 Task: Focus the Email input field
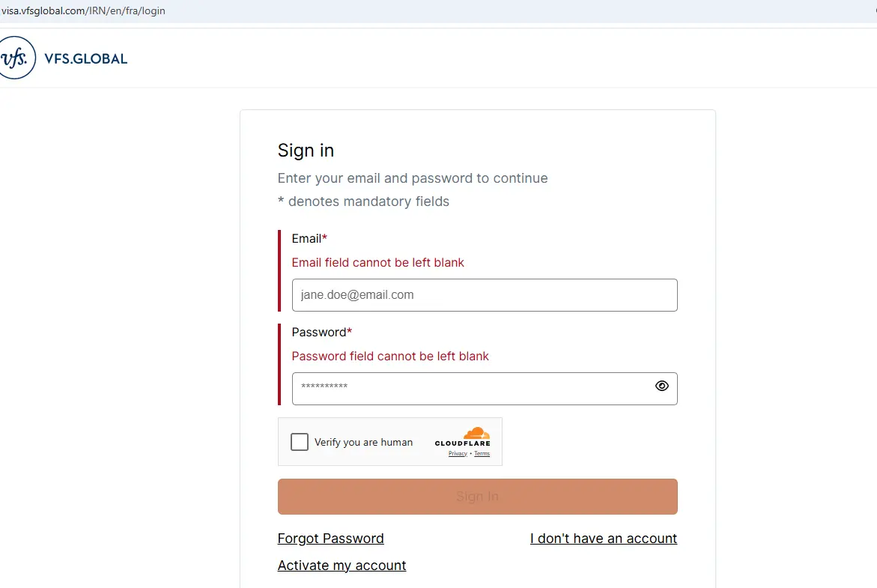pyautogui.click(x=485, y=295)
